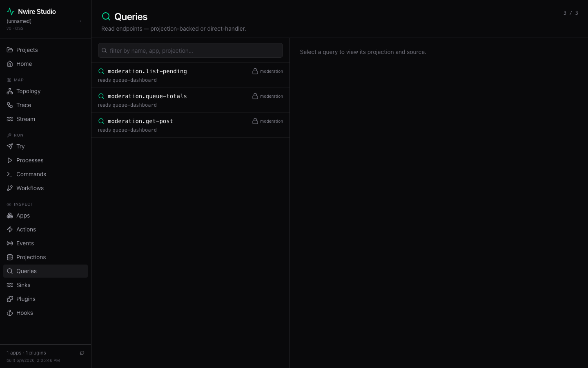Navigate to Plugins
The width and height of the screenshot is (588, 368).
45,299
